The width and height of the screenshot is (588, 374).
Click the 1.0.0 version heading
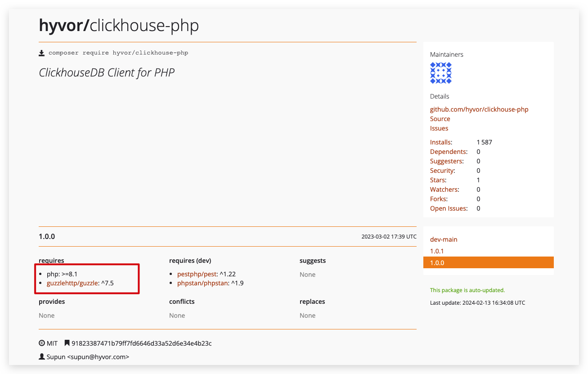(47, 236)
